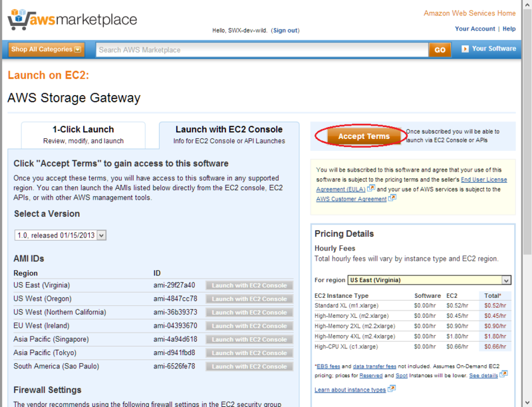Screen dimensions: 532x407
Task: Expand the version selector 1.0 released 01/15/2013
Action: coord(61,235)
